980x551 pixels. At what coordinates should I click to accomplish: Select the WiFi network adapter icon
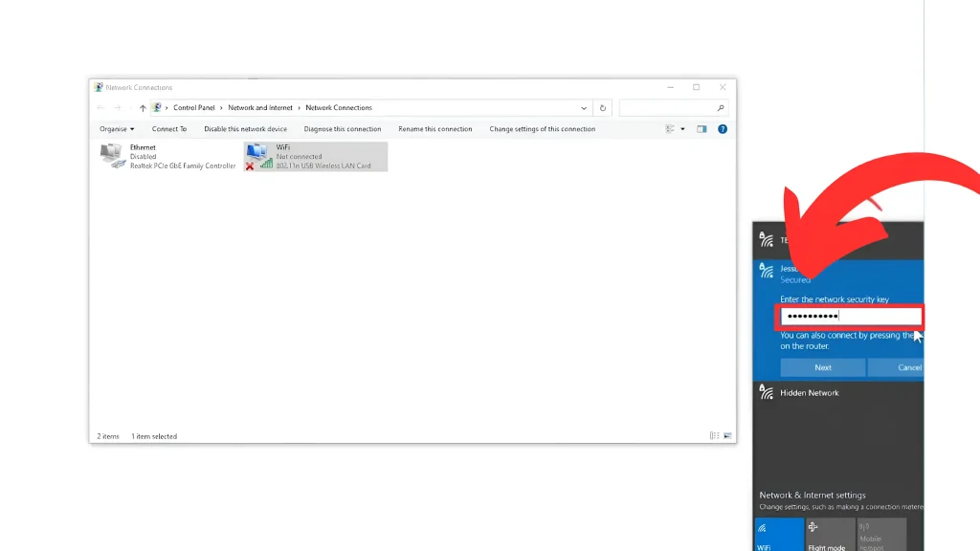tap(257, 155)
